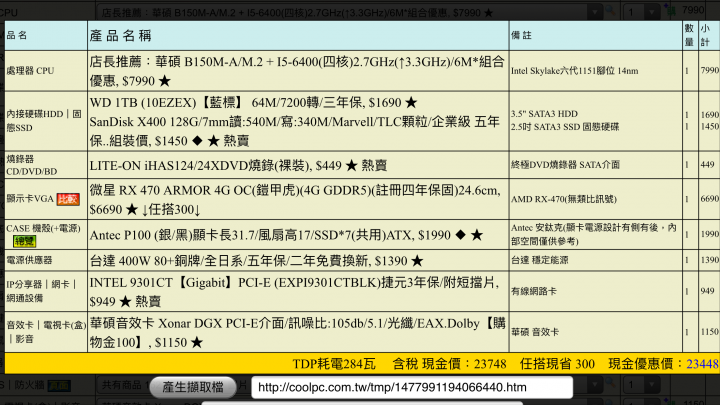The width and height of the screenshot is (720, 405).
Task: Click the 品名 column header
Action: click(17, 35)
